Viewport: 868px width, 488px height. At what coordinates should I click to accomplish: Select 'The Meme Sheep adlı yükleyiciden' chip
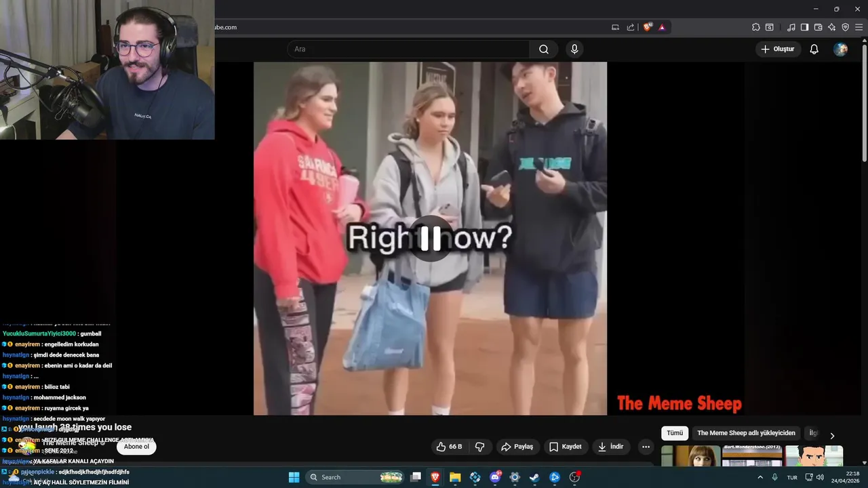746,433
